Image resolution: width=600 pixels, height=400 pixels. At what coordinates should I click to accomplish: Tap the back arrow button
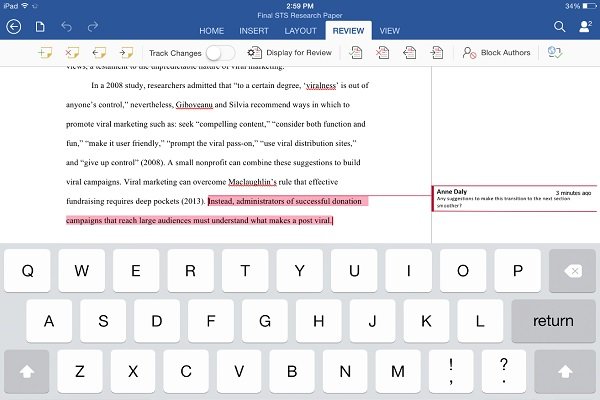[x=13, y=27]
